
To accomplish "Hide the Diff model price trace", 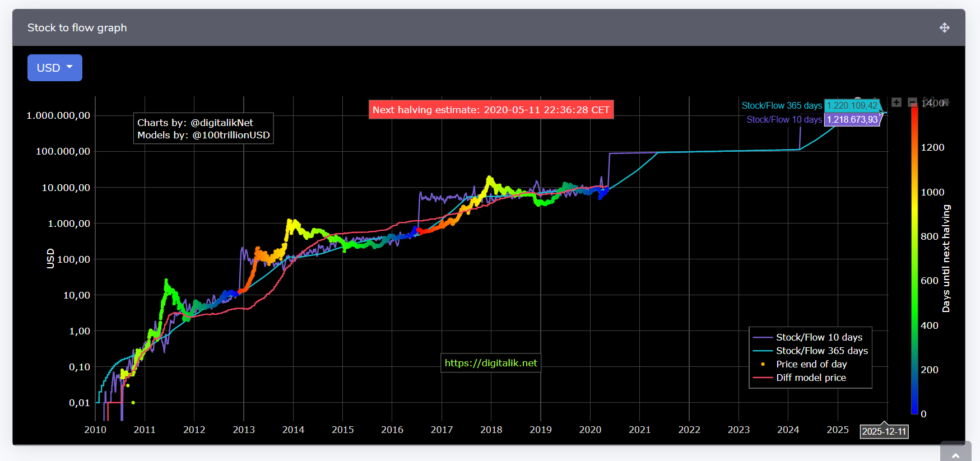I will 810,378.
